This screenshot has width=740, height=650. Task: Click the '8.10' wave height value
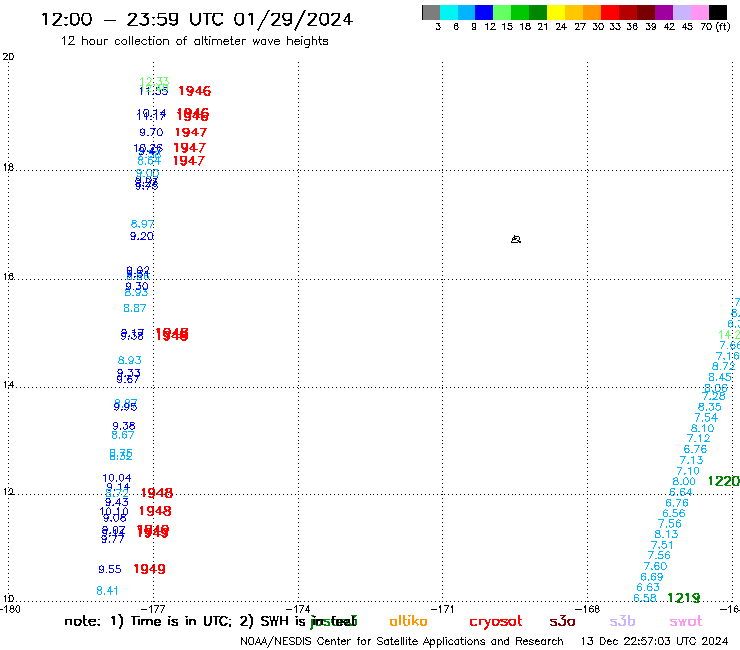pyautogui.click(x=702, y=428)
